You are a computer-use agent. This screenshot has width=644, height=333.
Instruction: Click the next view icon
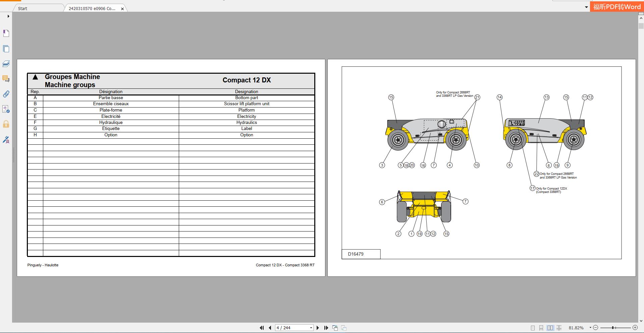pyautogui.click(x=344, y=328)
